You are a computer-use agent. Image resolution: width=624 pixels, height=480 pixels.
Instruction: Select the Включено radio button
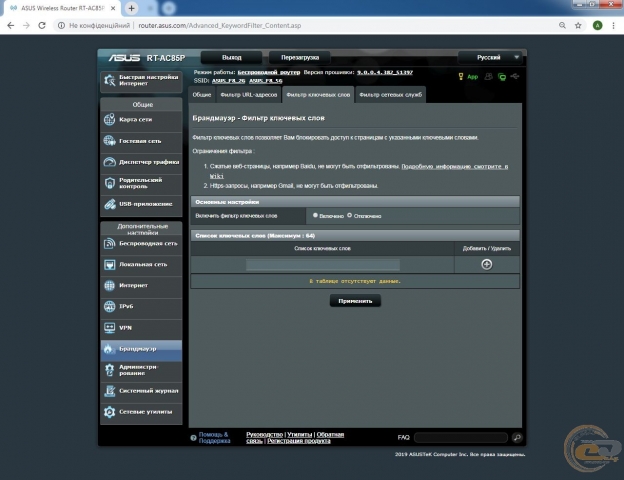pos(315,215)
